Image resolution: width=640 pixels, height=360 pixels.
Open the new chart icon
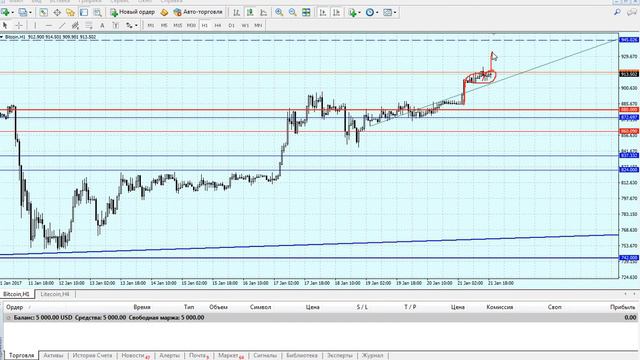(x=5, y=13)
